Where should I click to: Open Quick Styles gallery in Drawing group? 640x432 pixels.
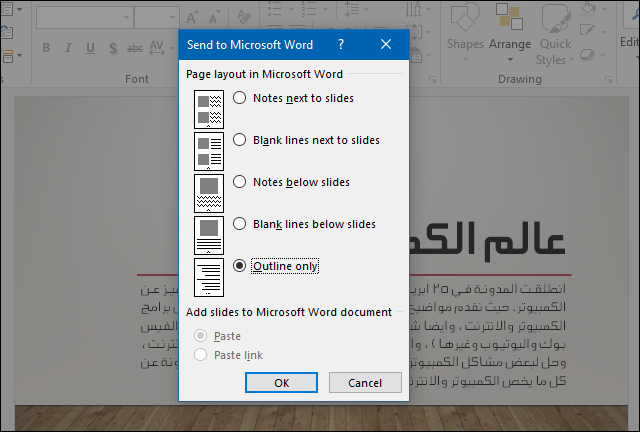pos(555,33)
